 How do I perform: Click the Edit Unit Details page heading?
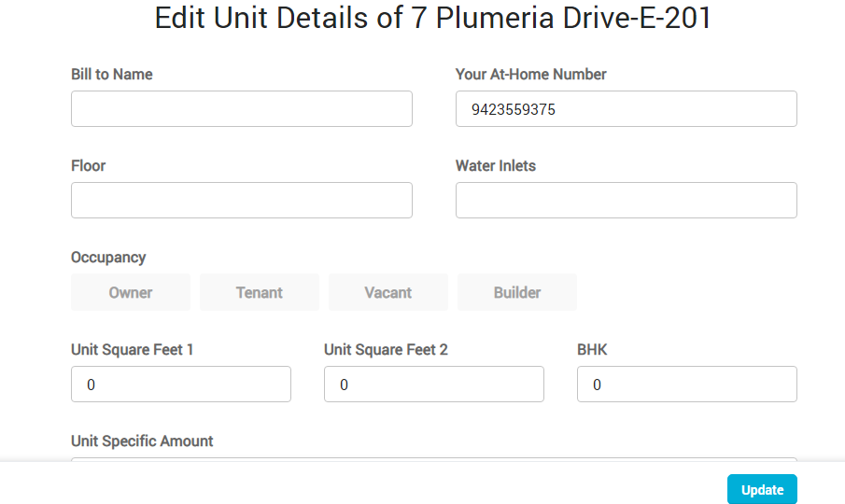(433, 19)
